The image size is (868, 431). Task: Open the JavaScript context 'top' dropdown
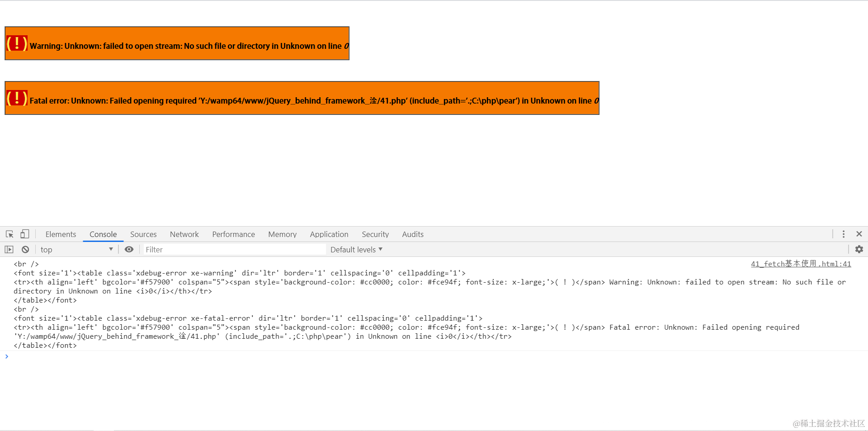coord(77,250)
